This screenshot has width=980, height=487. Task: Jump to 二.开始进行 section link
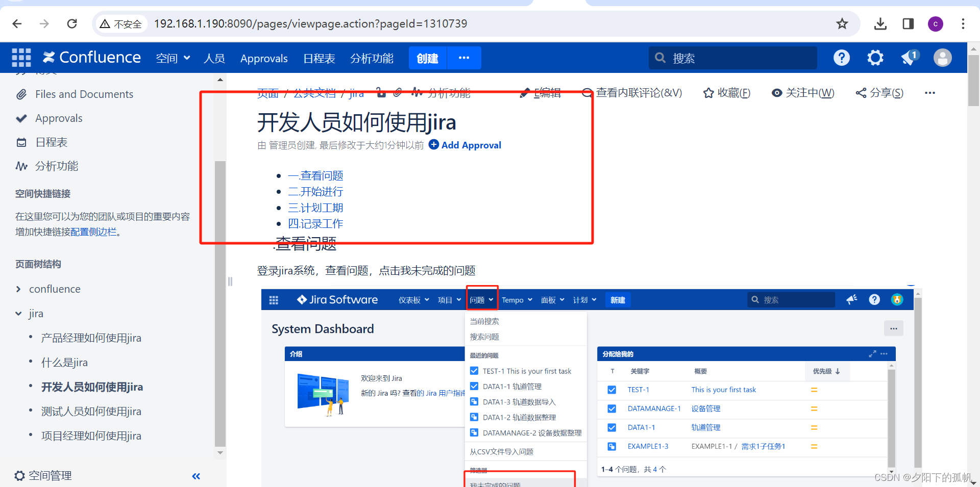point(315,192)
